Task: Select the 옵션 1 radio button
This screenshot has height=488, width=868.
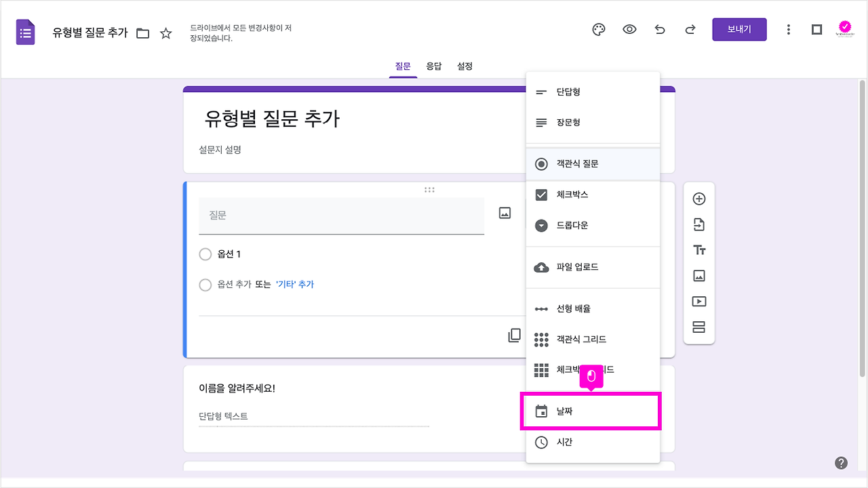Action: [x=205, y=253]
